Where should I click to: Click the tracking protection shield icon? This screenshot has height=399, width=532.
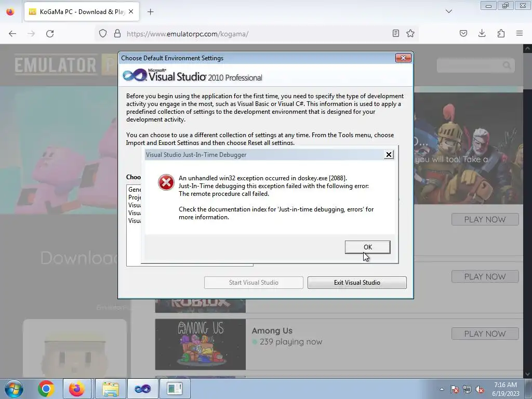pos(103,34)
